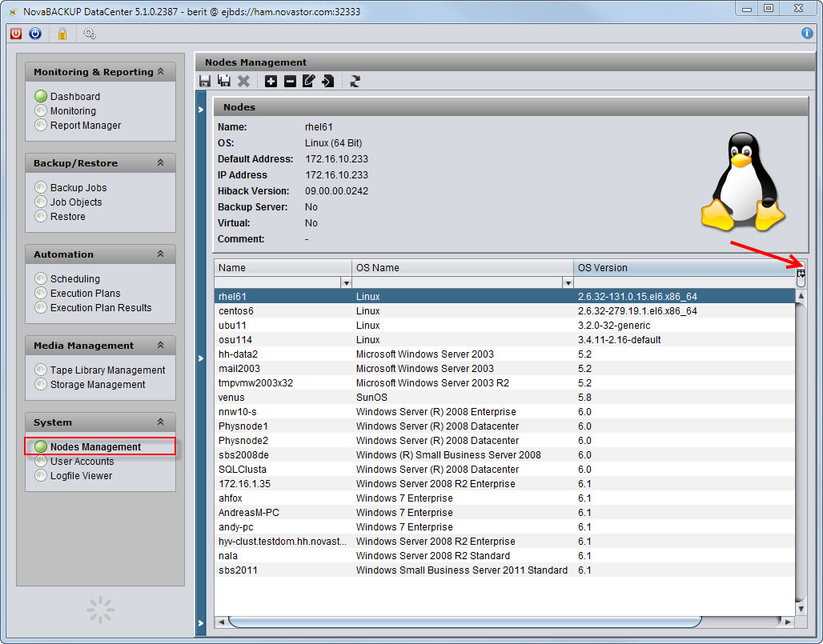Select the ubu11 node row

tap(504, 325)
